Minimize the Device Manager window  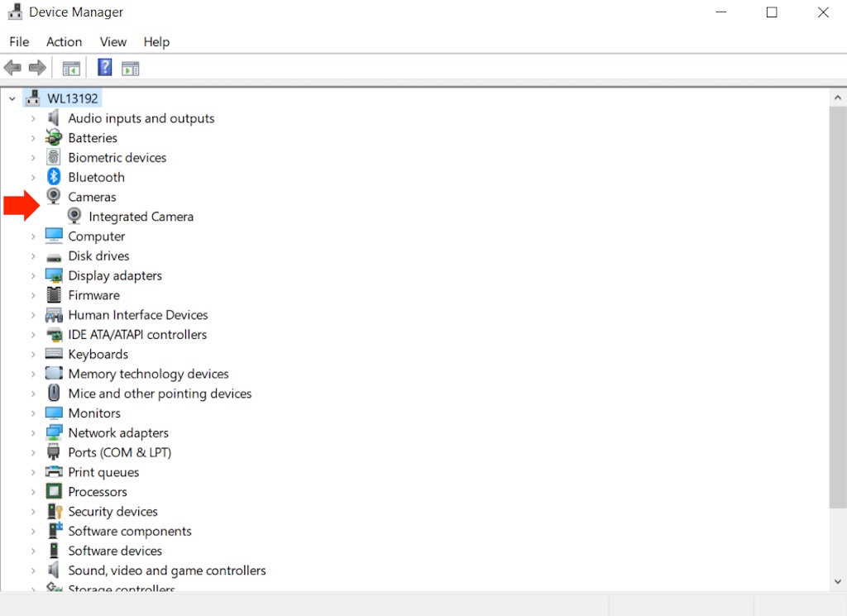(x=720, y=12)
